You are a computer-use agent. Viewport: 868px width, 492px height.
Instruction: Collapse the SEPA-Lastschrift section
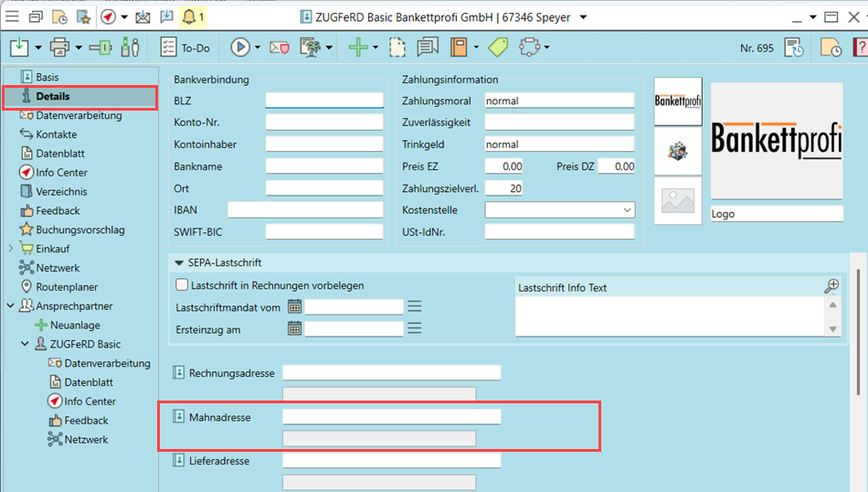pos(178,262)
